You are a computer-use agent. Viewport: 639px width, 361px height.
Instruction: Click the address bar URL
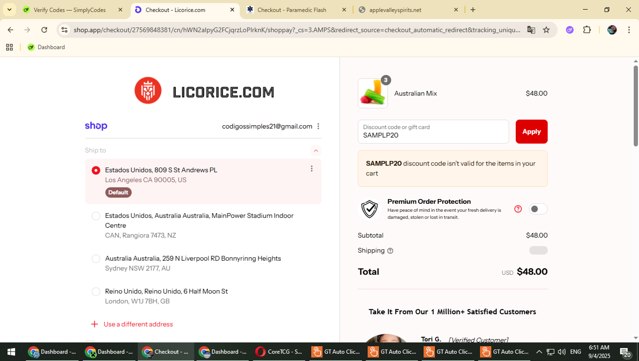(x=297, y=30)
